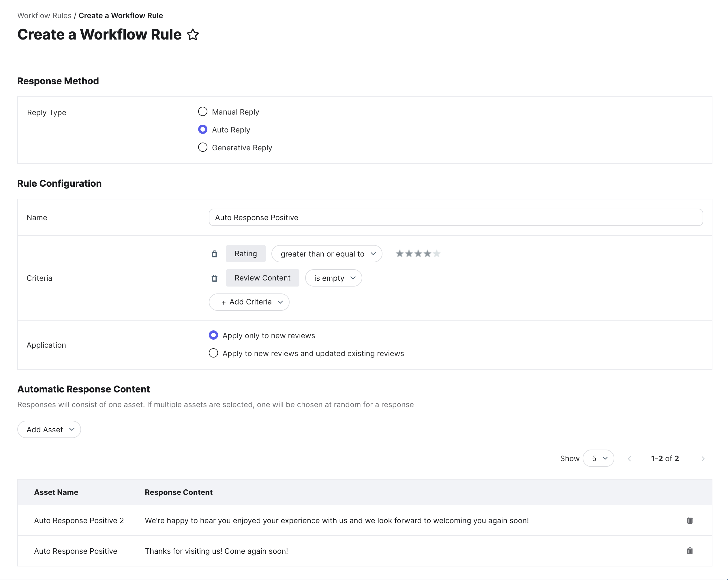
Task: Go to the previous page of assets
Action: pyautogui.click(x=629, y=459)
